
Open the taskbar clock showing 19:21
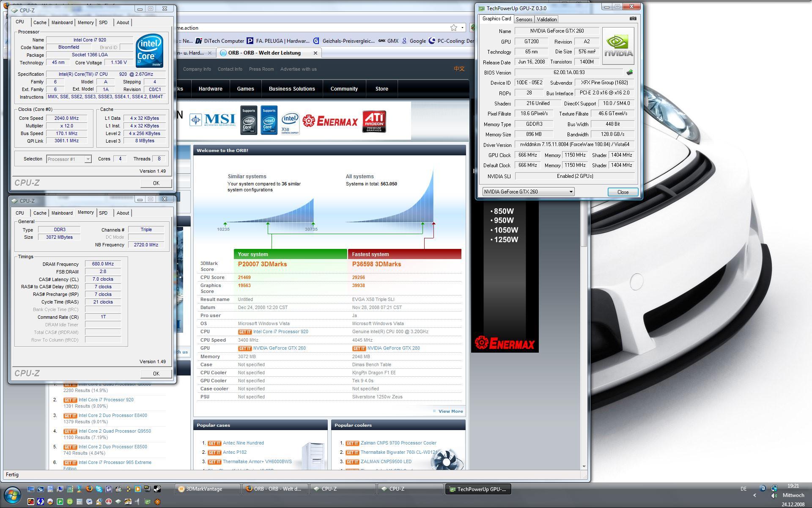(x=793, y=486)
